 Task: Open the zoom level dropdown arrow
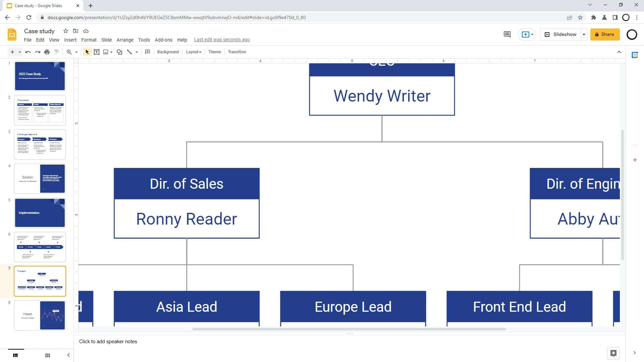(76, 52)
